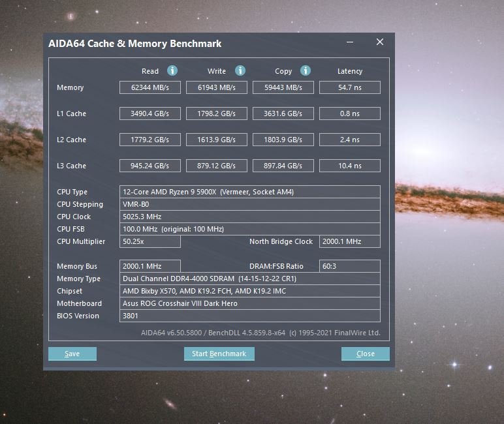Click the info icon next to Copy
This screenshot has height=424, width=504.
(306, 70)
